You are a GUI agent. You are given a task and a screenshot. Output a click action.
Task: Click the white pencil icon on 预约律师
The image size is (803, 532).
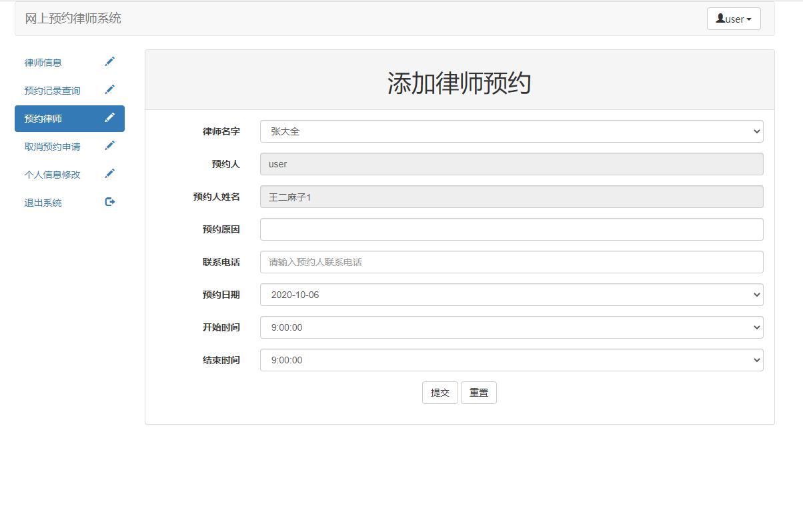[x=110, y=117]
